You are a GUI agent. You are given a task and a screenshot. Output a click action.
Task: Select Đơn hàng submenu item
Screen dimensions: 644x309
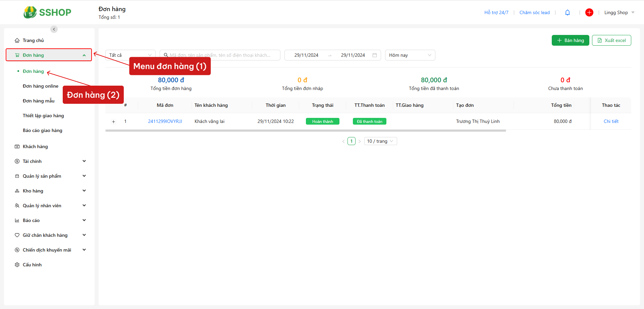pyautogui.click(x=33, y=71)
